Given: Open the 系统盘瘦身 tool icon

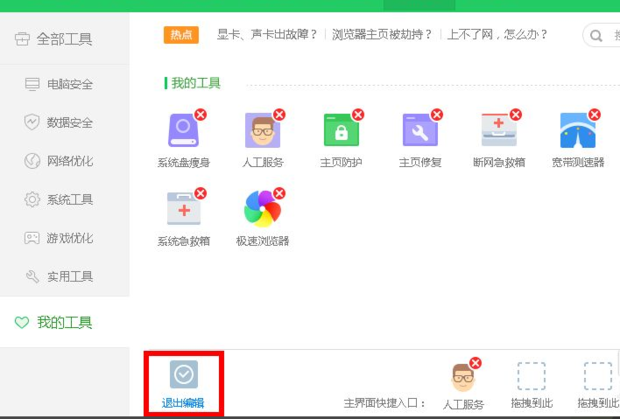Looking at the screenshot, I should tap(183, 130).
